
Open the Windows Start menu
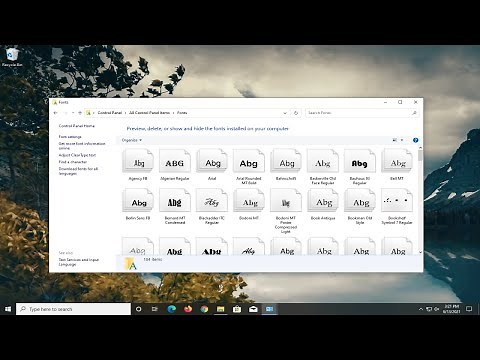coord(8,309)
